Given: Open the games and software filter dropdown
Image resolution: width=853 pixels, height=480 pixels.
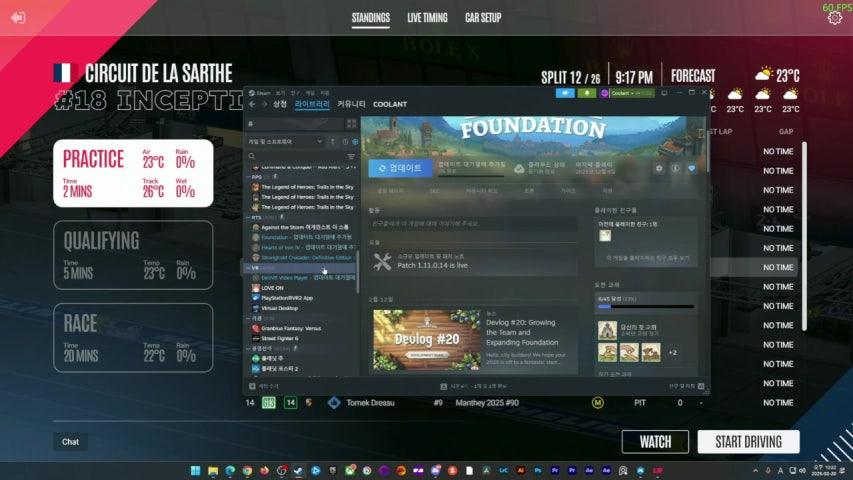Looking at the screenshot, I should [286, 141].
